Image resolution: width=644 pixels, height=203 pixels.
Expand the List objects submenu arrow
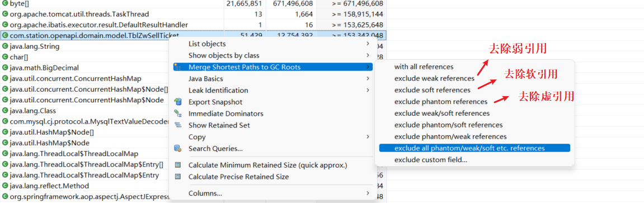coord(368,44)
